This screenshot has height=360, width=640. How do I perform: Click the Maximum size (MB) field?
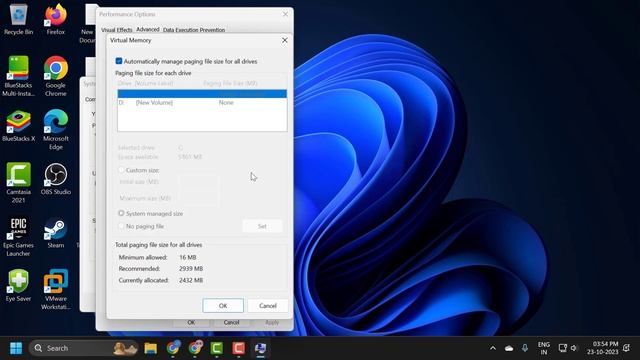tap(198, 198)
